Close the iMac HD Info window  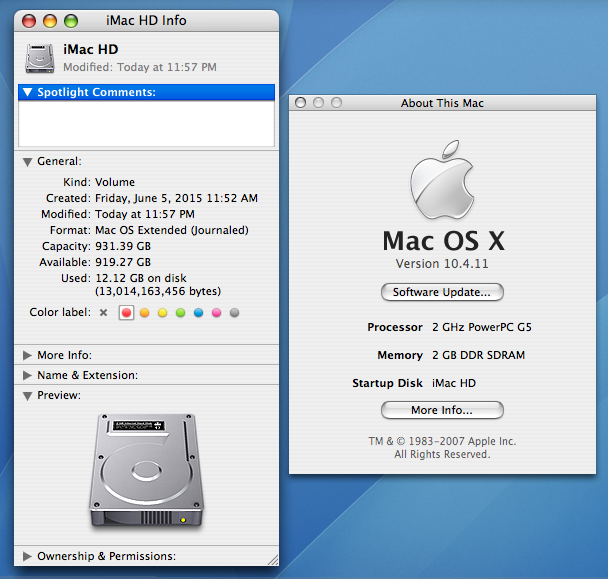click(29, 21)
